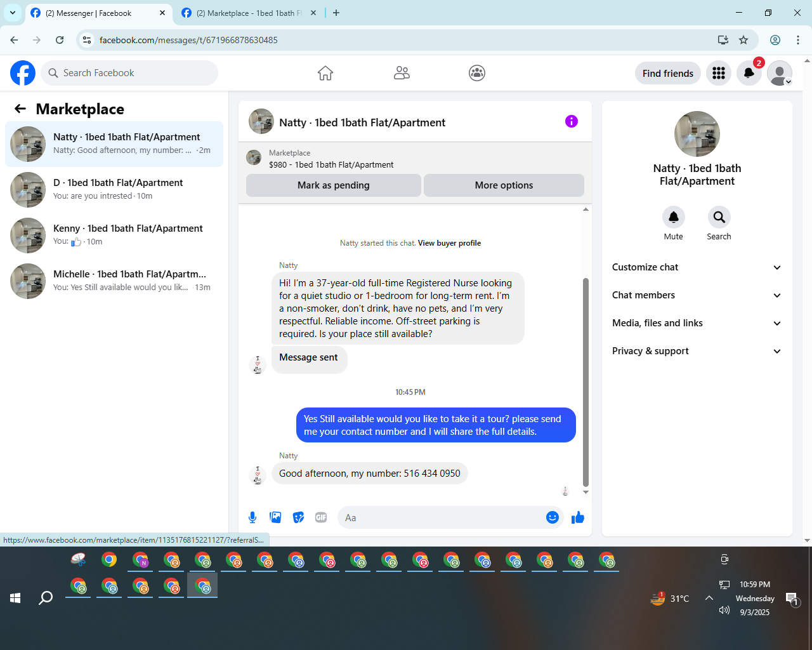Choose a sticker icon
Viewport: 812px width, 650px height.
298,517
